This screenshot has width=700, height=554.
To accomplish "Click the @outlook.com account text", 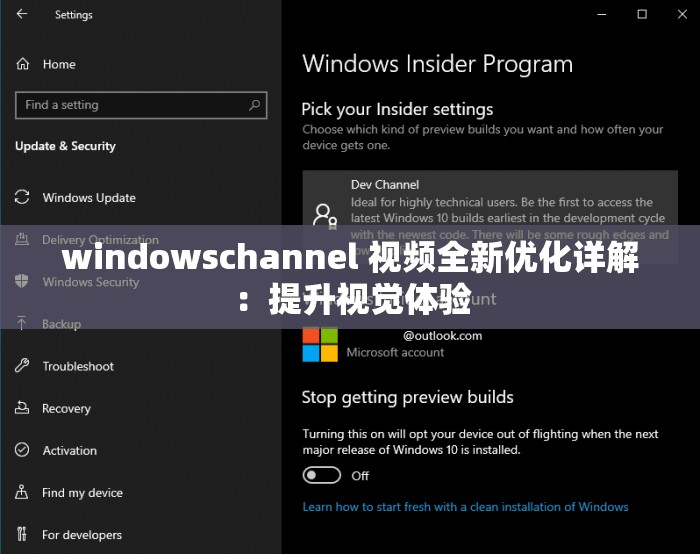I will pos(442,336).
